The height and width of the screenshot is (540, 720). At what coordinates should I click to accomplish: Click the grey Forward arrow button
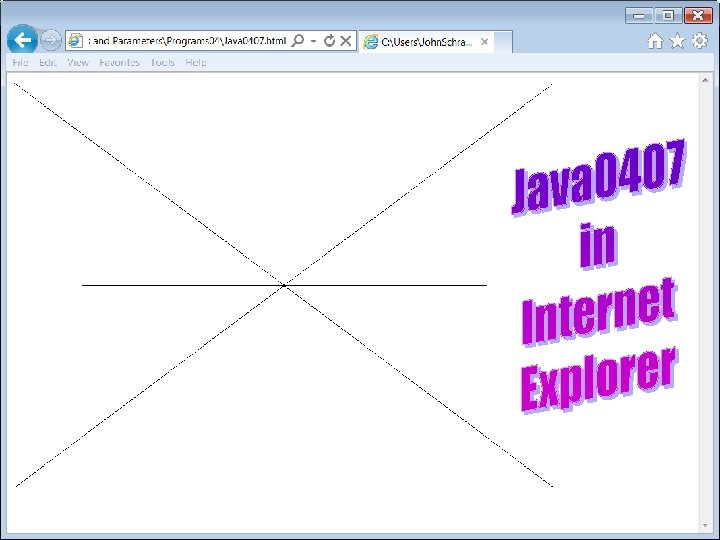pyautogui.click(x=51, y=40)
